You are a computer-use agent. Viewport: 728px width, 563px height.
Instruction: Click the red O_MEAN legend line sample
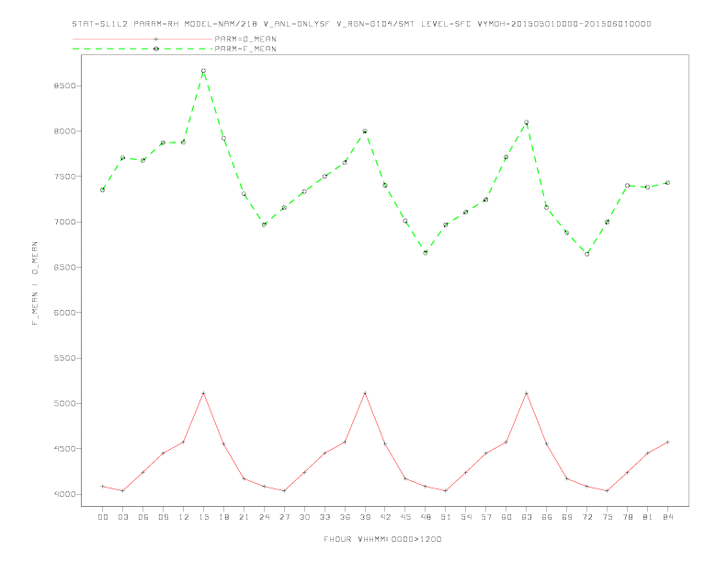coord(142,39)
